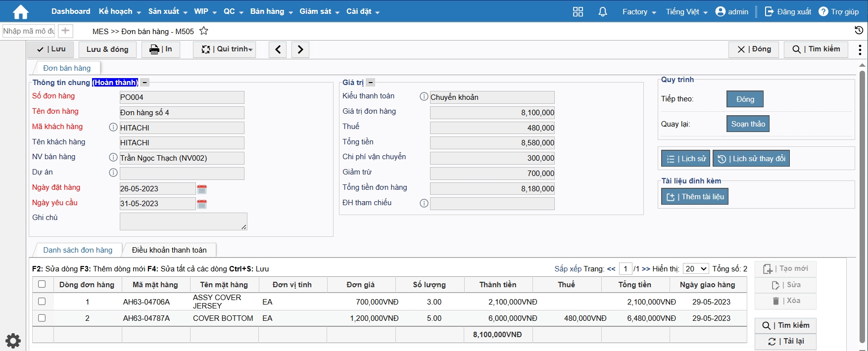Sort by Mã mặt hàng column header
868x351 pixels.
(x=155, y=285)
